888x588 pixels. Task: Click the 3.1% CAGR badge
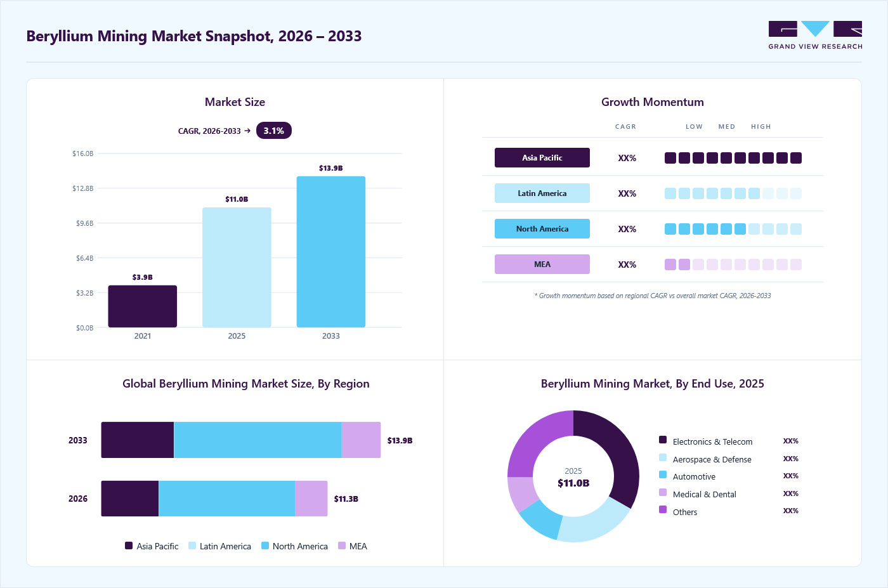coord(273,131)
